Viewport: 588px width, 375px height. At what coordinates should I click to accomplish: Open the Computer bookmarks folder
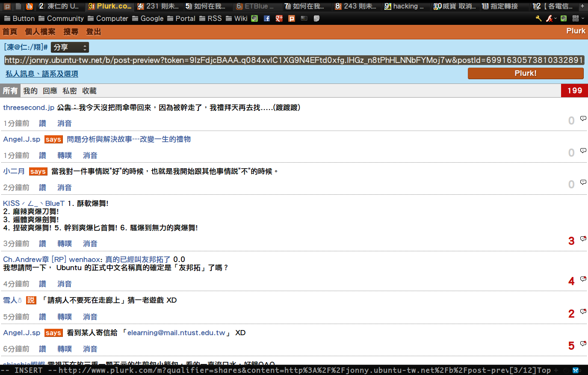[x=108, y=18]
